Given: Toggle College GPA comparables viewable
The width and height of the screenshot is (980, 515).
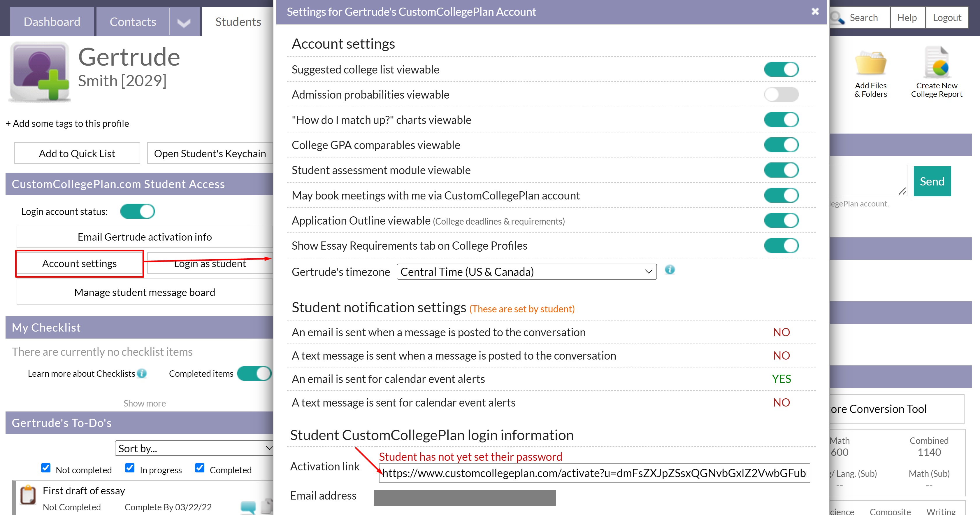Looking at the screenshot, I should click(x=781, y=145).
